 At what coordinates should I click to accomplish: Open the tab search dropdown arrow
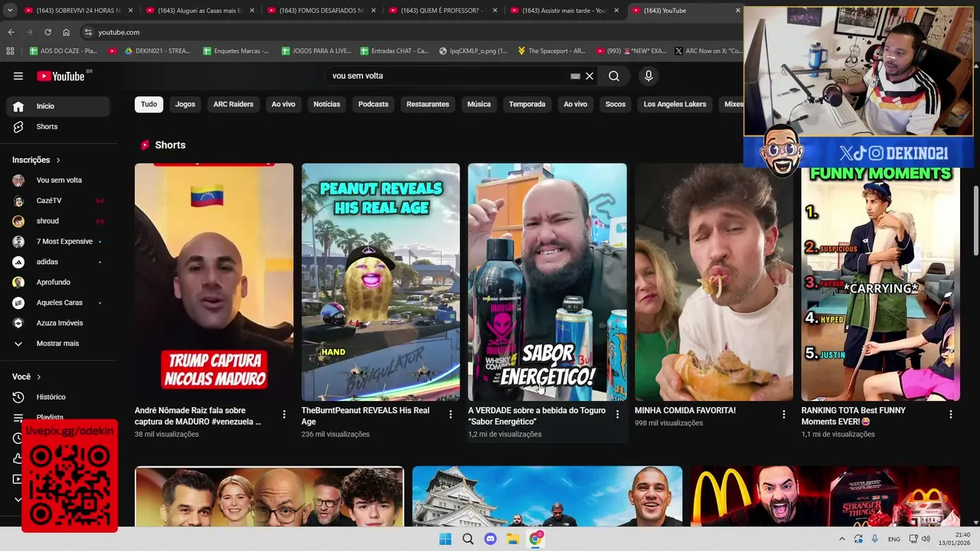tap(10, 11)
